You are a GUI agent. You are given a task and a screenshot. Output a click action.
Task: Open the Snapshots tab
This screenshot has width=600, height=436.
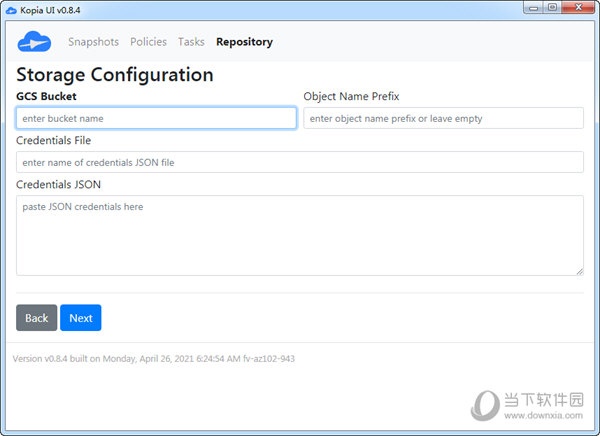click(93, 42)
